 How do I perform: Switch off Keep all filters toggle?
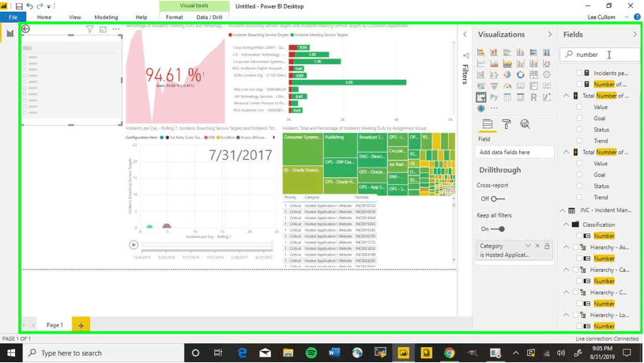tap(497, 229)
